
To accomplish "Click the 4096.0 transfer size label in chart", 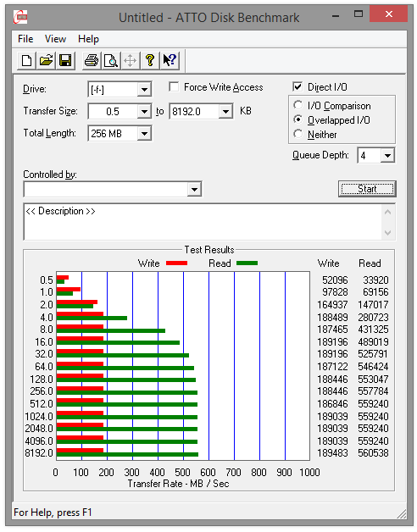I will pyautogui.click(x=39, y=441).
